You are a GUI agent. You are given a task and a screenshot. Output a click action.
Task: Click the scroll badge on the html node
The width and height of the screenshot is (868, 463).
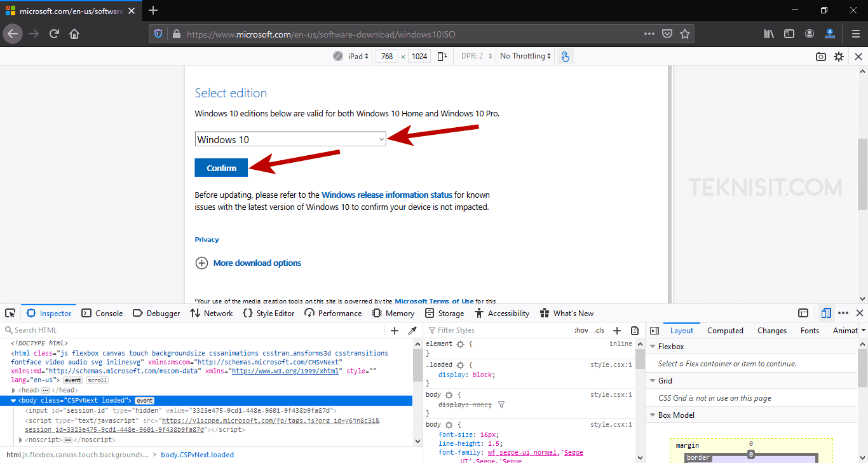pos(97,380)
